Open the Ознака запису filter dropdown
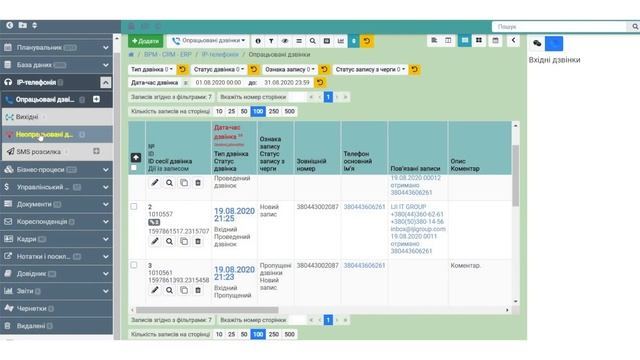This screenshot has width=640, height=360. tap(290, 69)
